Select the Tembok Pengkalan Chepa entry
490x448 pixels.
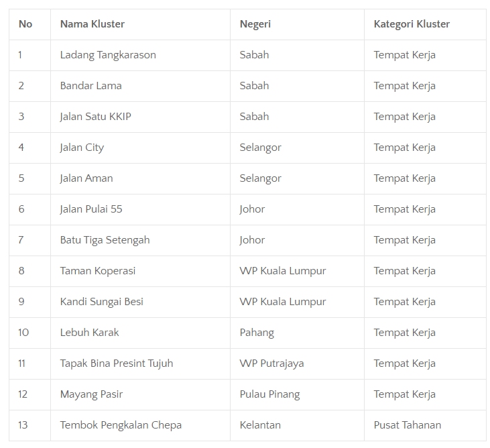click(121, 425)
